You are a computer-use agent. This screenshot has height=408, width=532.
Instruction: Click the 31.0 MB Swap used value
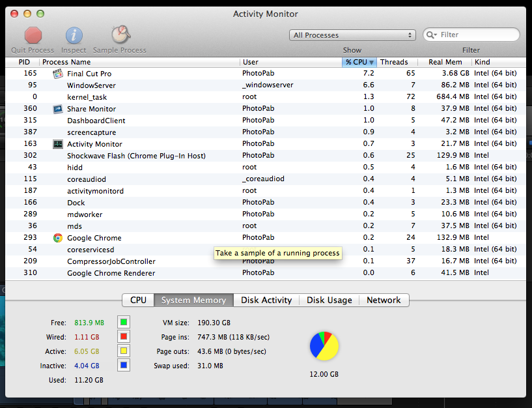tap(210, 366)
